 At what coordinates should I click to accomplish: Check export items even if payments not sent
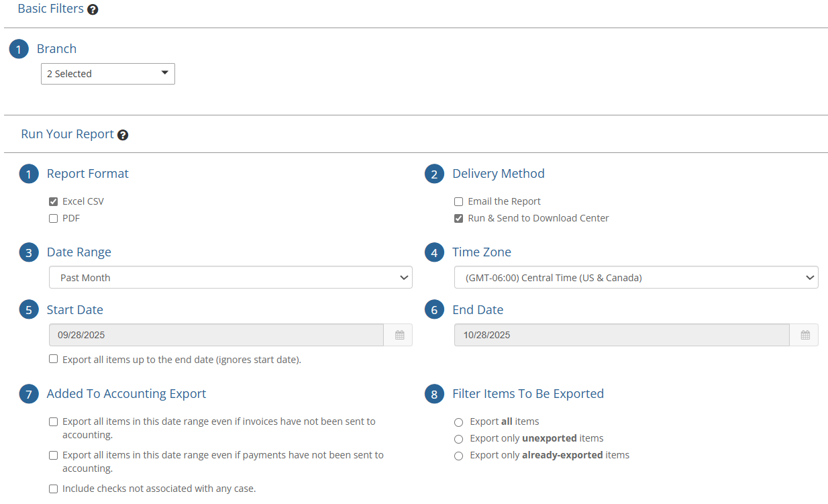point(53,455)
